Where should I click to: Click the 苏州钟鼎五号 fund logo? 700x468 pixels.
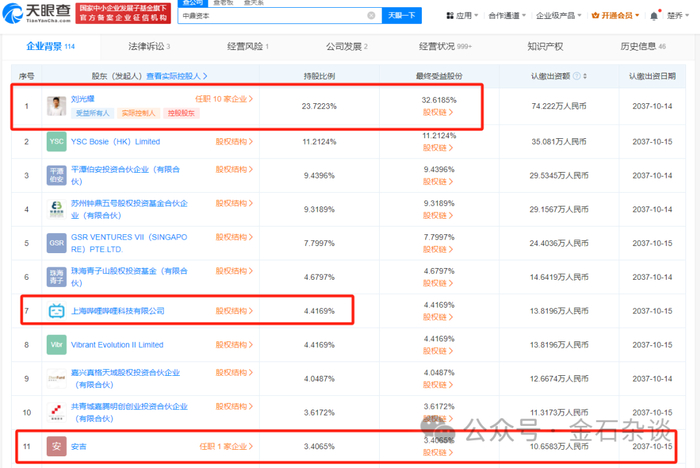click(56, 209)
